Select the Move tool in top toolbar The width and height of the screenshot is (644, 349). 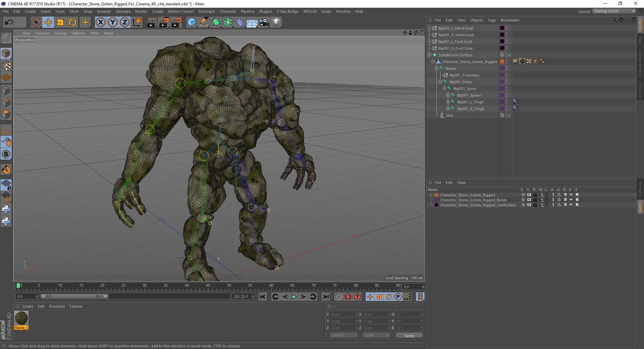pos(48,22)
